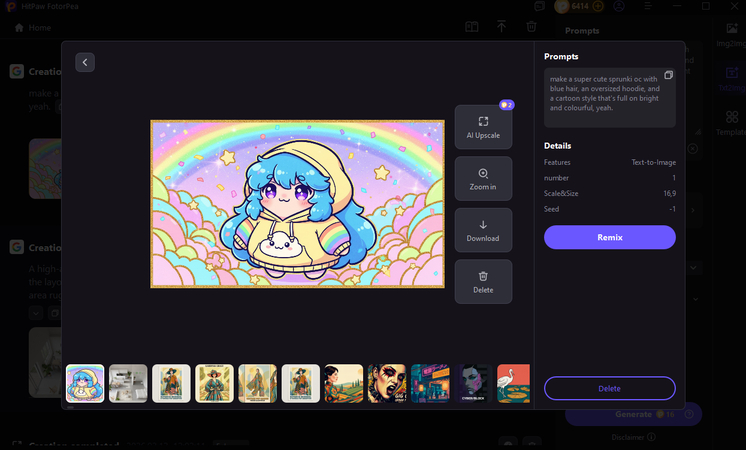
Task: Click the upload arrow icon in toolbar
Action: click(501, 27)
